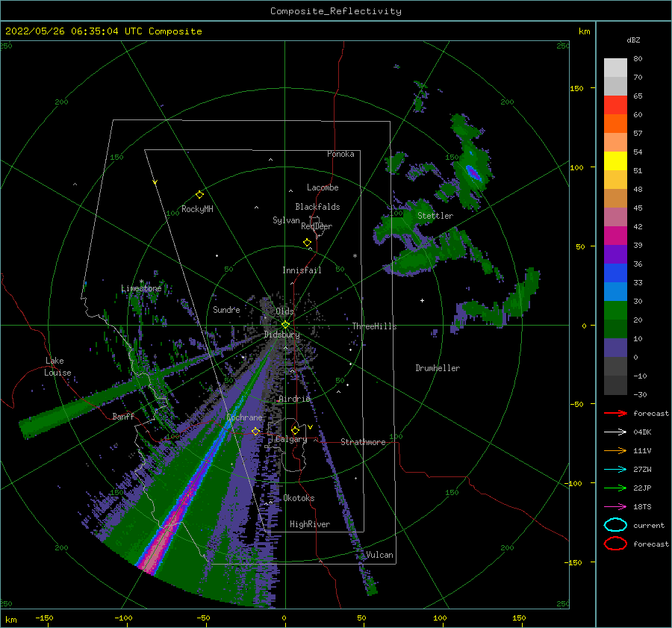Click the Cochrane town label

[244, 417]
